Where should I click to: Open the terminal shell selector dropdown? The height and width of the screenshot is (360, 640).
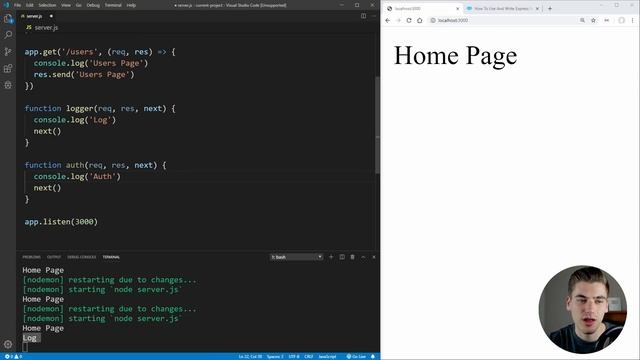(x=296, y=257)
